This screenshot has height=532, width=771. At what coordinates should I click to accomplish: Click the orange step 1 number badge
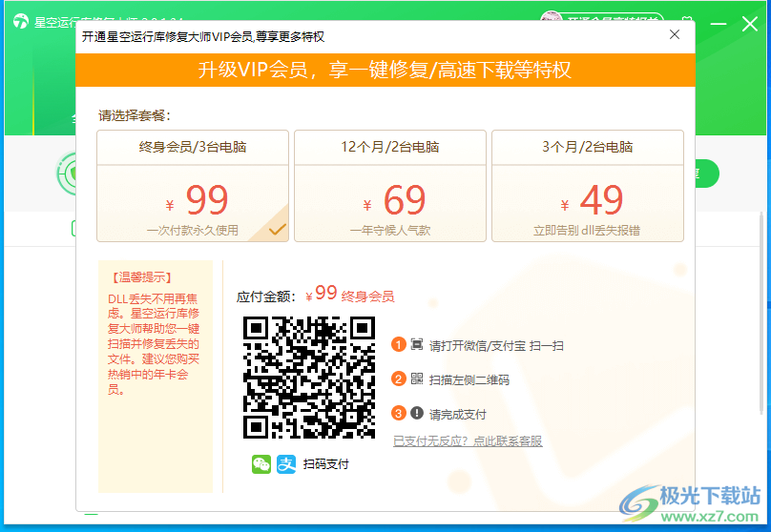(399, 345)
